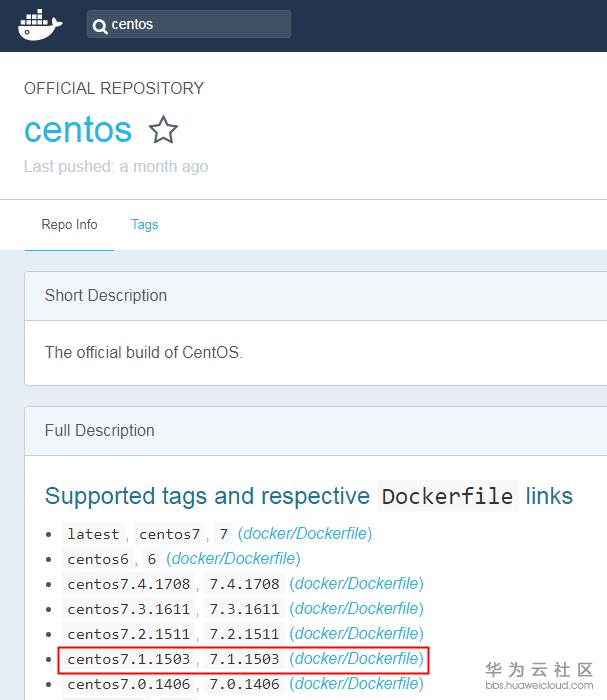Click the Full Description panel header
The width and height of the screenshot is (607, 700).
point(99,430)
